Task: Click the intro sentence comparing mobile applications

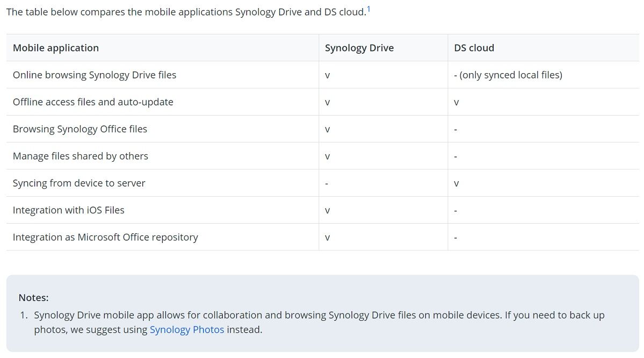Action: tap(186, 12)
